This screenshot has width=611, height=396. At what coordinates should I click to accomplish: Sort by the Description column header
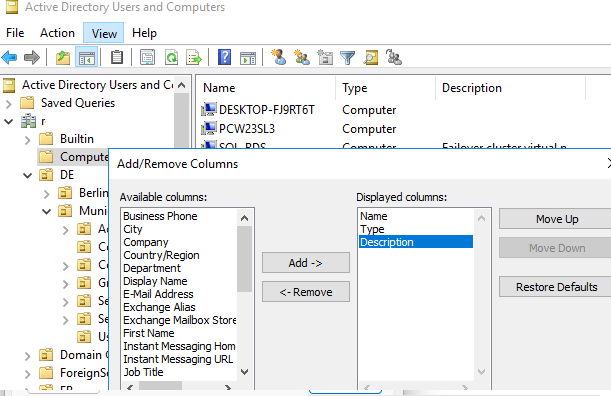coord(510,88)
